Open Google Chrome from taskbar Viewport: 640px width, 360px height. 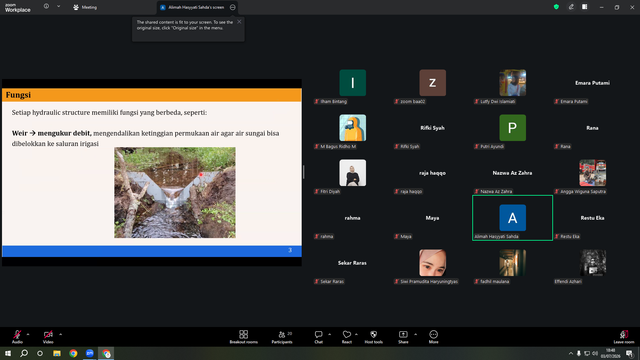click(x=73, y=353)
